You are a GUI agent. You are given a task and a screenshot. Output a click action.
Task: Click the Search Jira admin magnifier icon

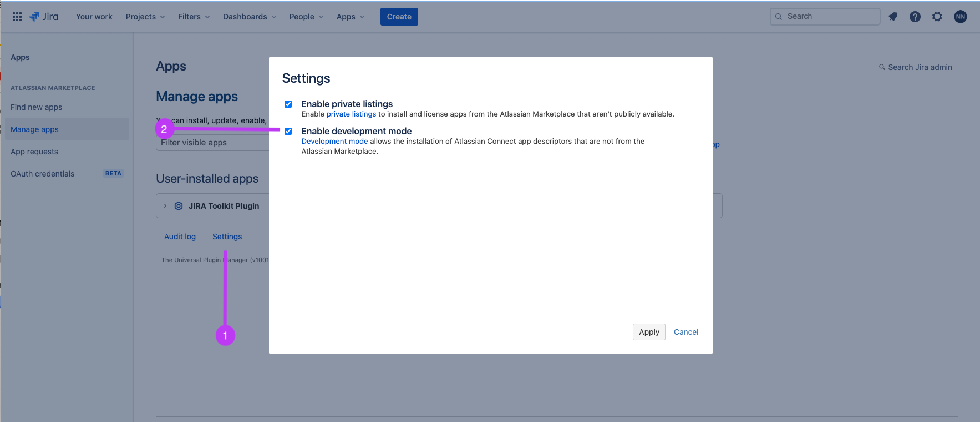point(882,67)
